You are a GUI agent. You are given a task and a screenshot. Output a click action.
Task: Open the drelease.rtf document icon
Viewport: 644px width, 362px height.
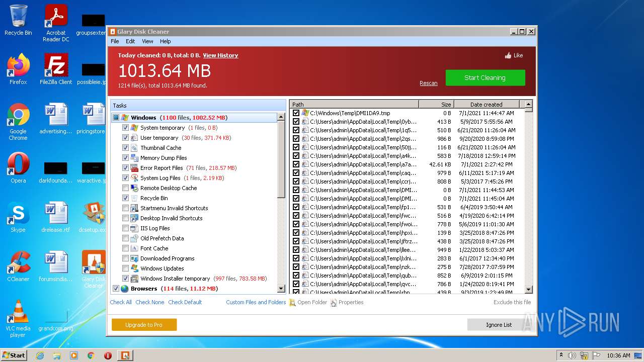click(x=56, y=217)
